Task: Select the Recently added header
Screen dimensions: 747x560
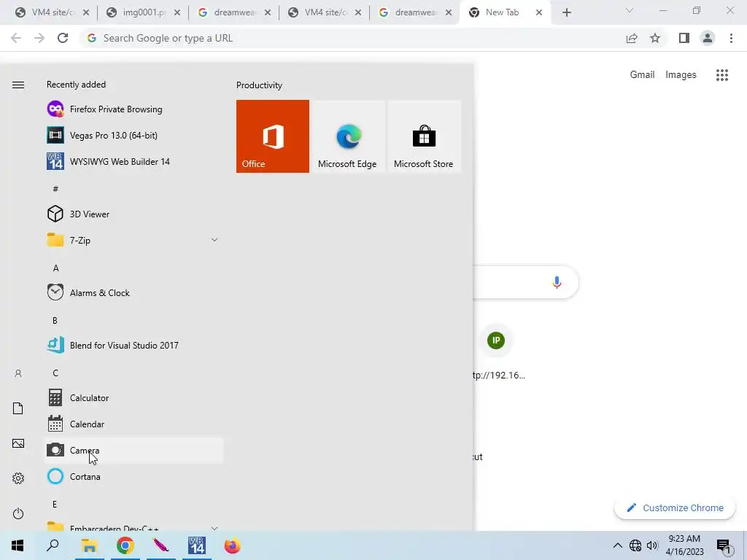Action: [x=76, y=85]
